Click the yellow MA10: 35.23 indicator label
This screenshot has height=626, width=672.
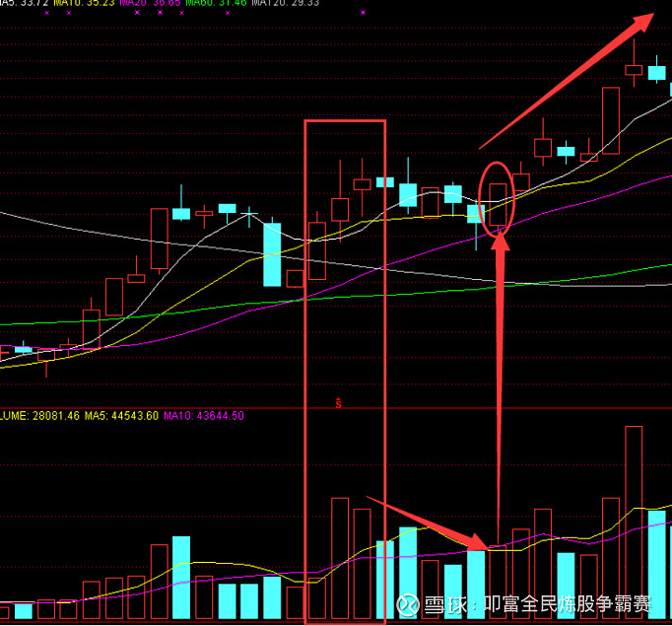(81, 3)
